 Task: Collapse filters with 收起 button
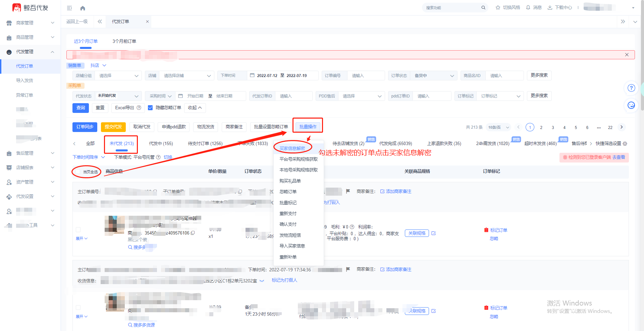pyautogui.click(x=195, y=108)
